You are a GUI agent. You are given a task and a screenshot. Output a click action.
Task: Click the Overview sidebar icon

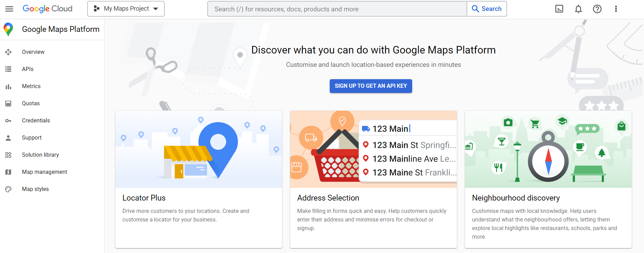[8, 52]
